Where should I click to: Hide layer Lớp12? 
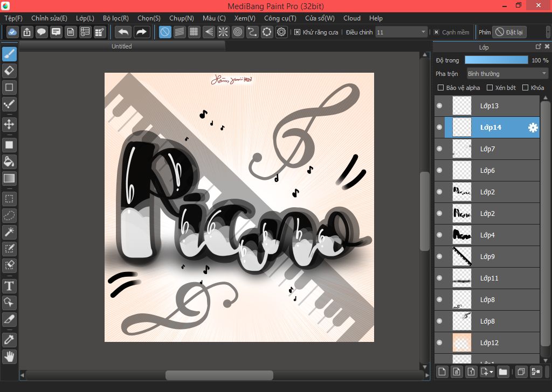pyautogui.click(x=439, y=342)
